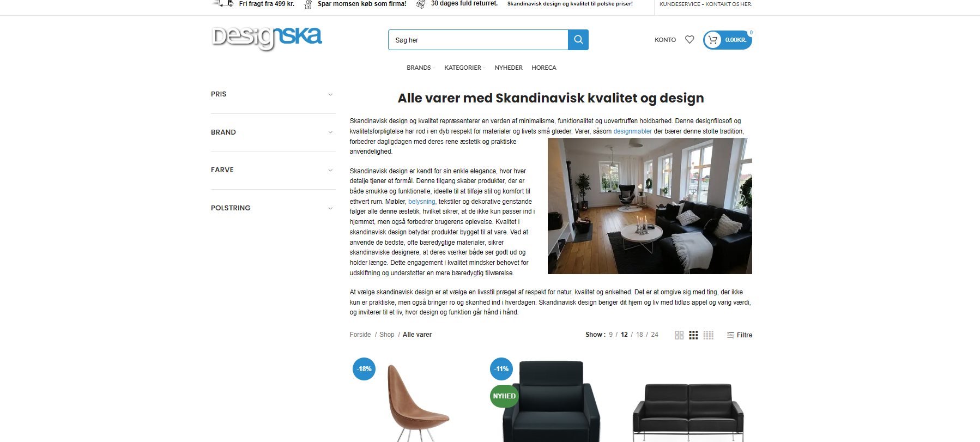Open the shopping cart icon

(712, 40)
